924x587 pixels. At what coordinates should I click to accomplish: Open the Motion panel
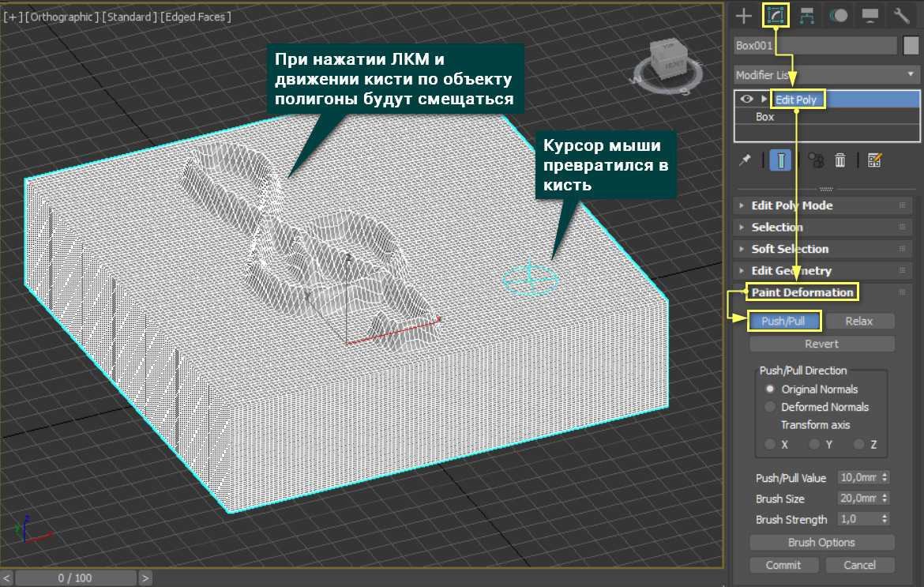tap(839, 15)
